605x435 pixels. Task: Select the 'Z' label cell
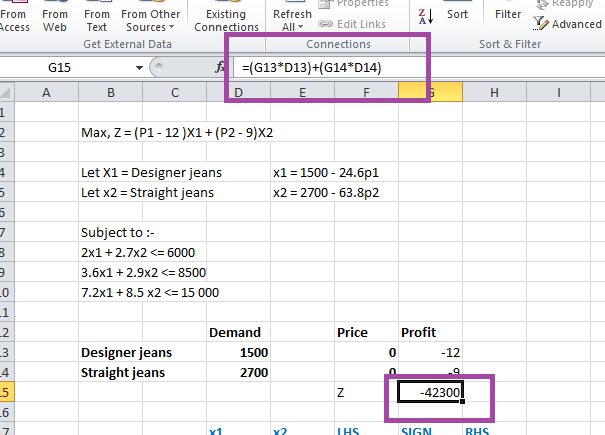coord(367,393)
